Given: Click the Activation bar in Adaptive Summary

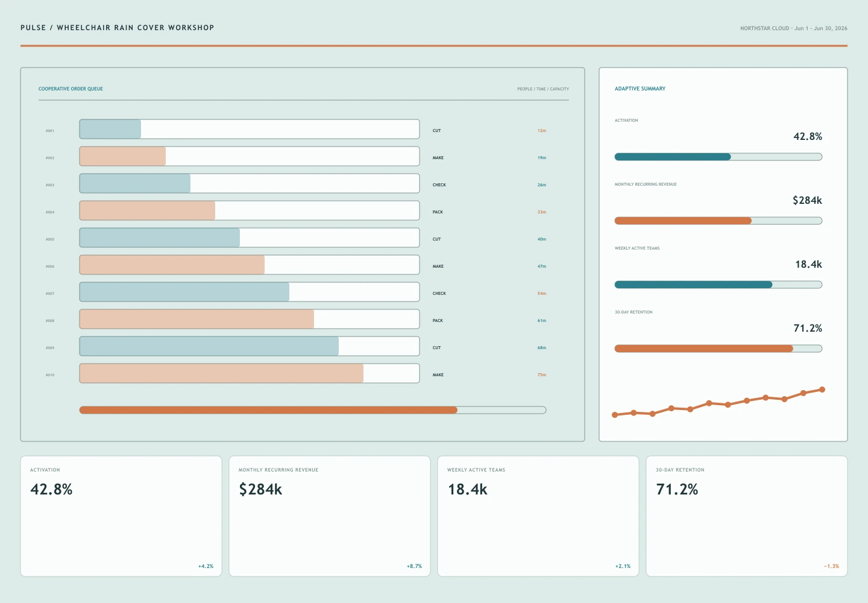Looking at the screenshot, I should click(719, 157).
